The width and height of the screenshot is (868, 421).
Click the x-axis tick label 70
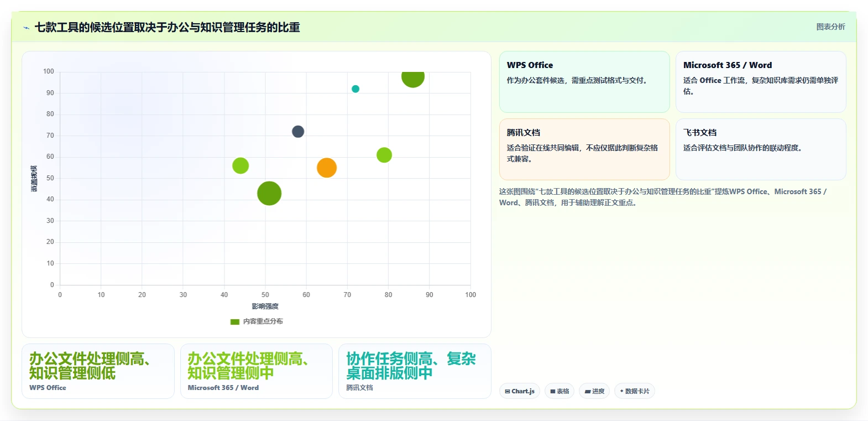347,295
